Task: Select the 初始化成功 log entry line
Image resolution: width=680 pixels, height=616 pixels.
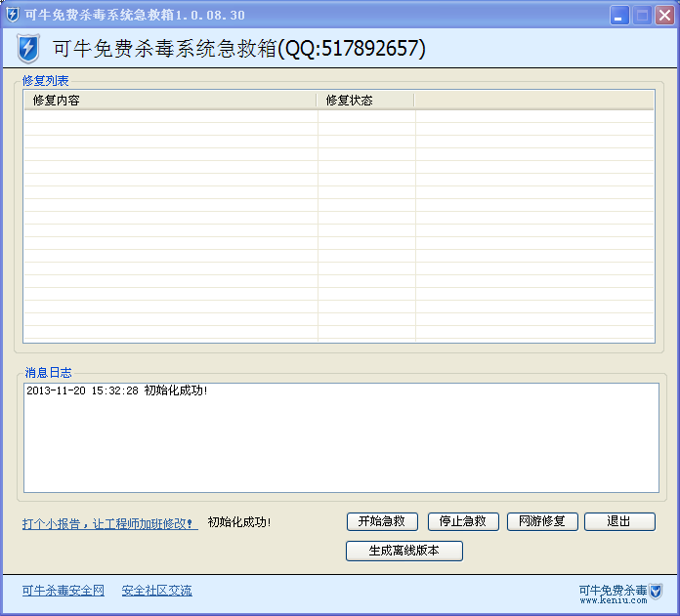Action: pos(117,390)
